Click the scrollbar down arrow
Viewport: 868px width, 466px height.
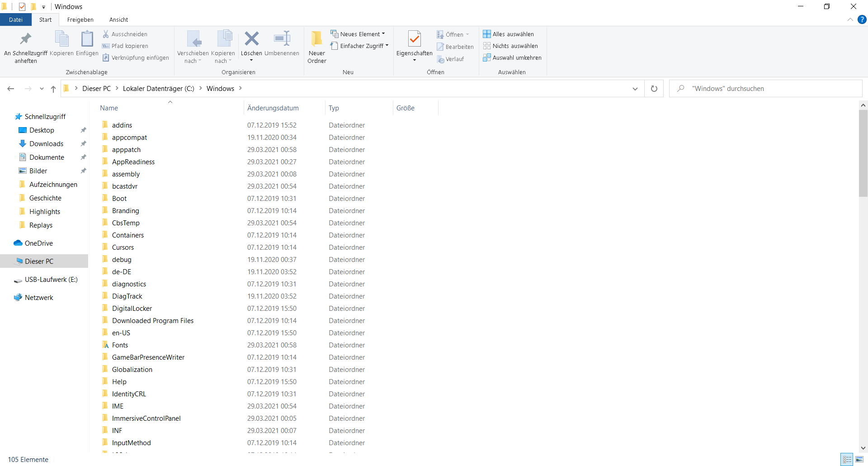point(863,448)
